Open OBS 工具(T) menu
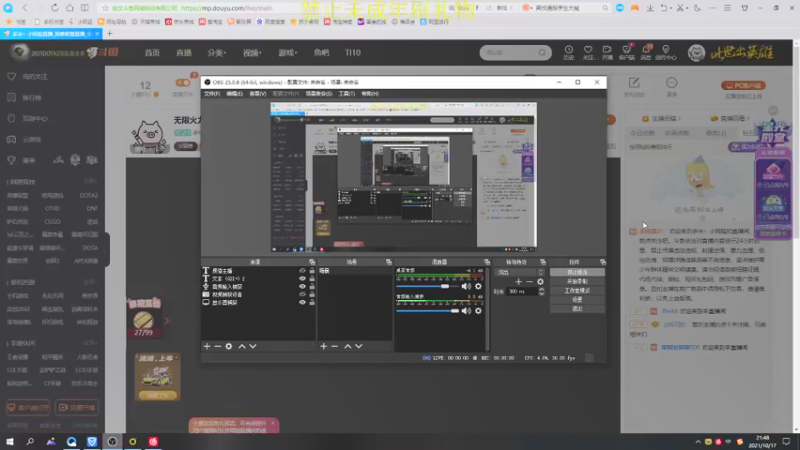Viewport: 800px width, 450px height. 346,94
